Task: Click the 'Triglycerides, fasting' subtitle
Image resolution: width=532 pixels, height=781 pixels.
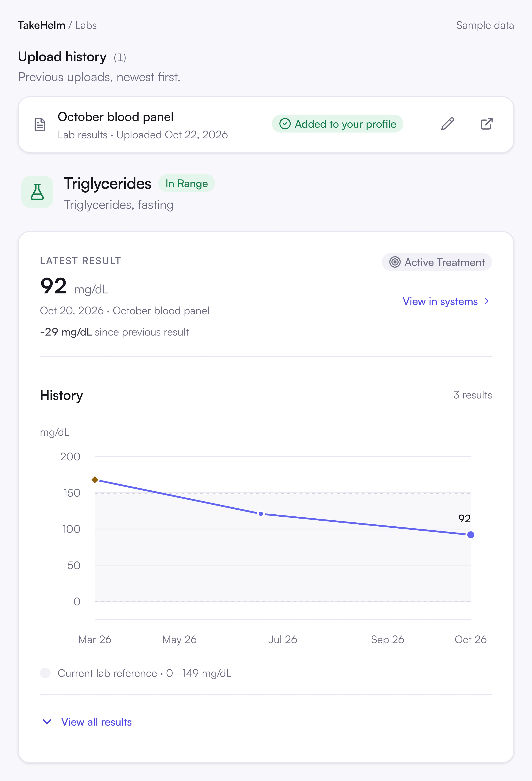Action: (119, 205)
